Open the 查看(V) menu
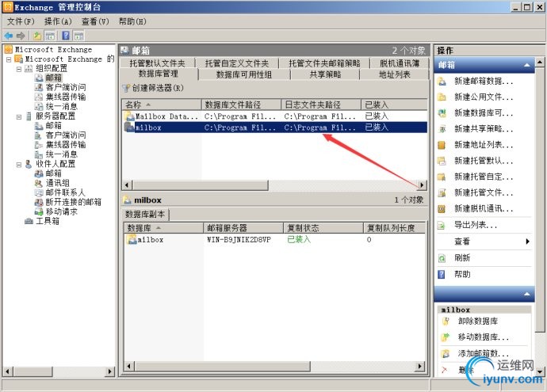Viewport: 547px width, 392px height. [x=95, y=21]
